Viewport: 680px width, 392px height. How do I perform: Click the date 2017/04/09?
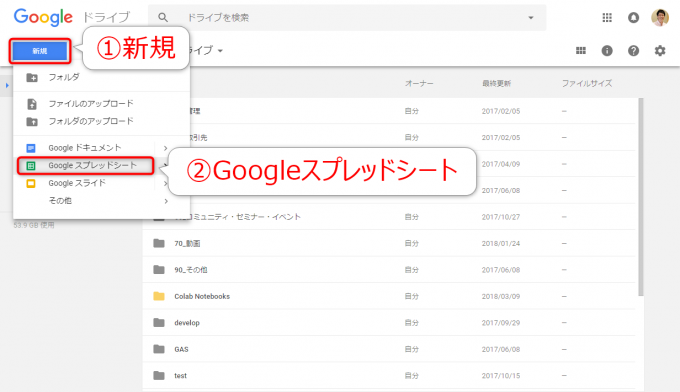pyautogui.click(x=500, y=164)
